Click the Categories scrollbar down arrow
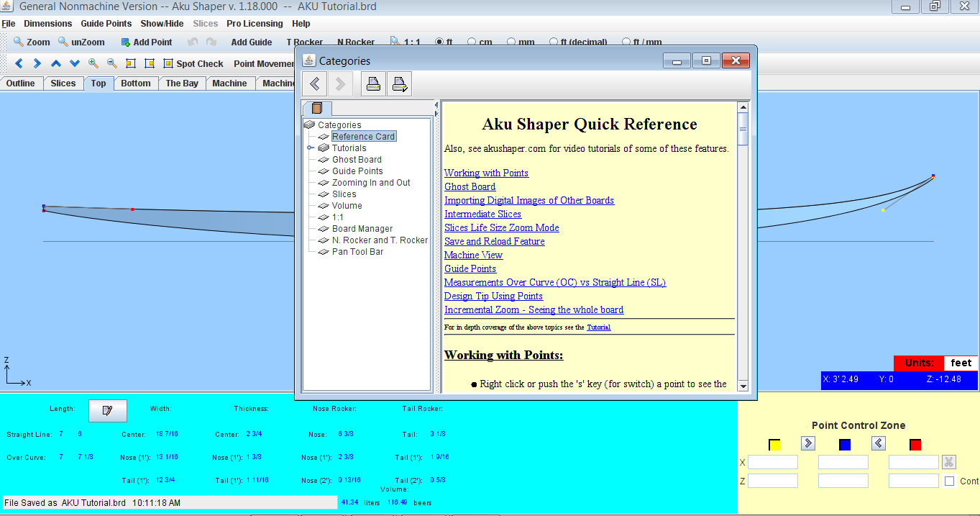 [x=743, y=386]
